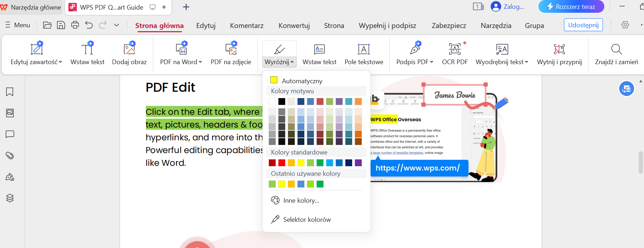Image resolution: width=644 pixels, height=248 pixels.
Task: Open the Narzędzia tab
Action: tap(496, 26)
